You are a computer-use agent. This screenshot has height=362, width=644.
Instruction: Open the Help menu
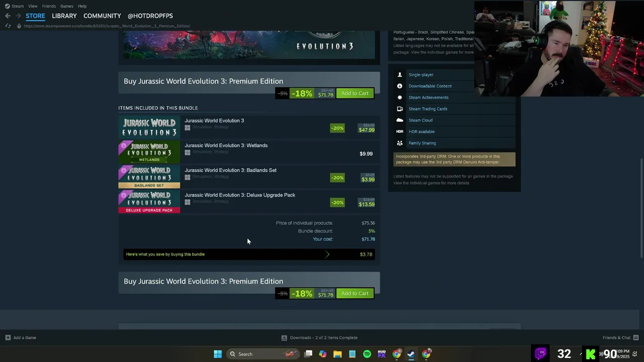pos(82,6)
